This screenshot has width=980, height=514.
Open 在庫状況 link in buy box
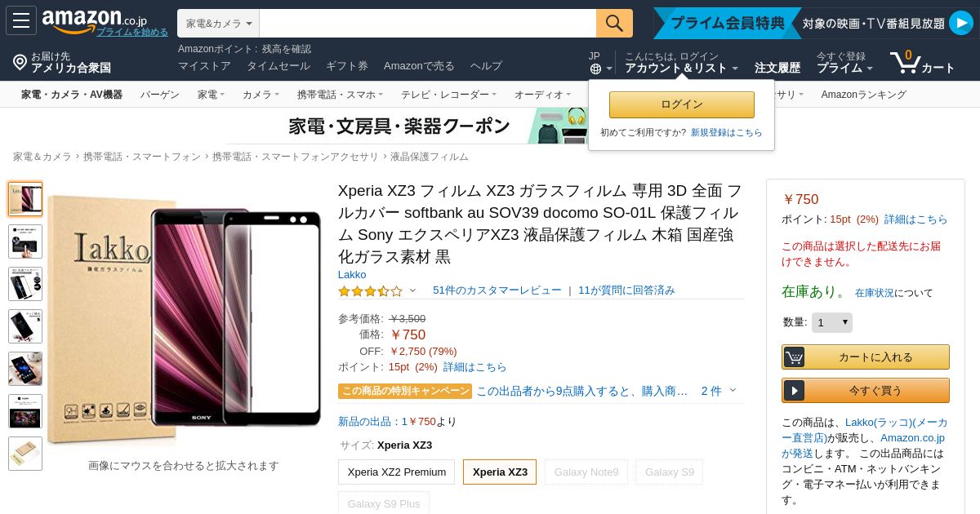tap(875, 293)
